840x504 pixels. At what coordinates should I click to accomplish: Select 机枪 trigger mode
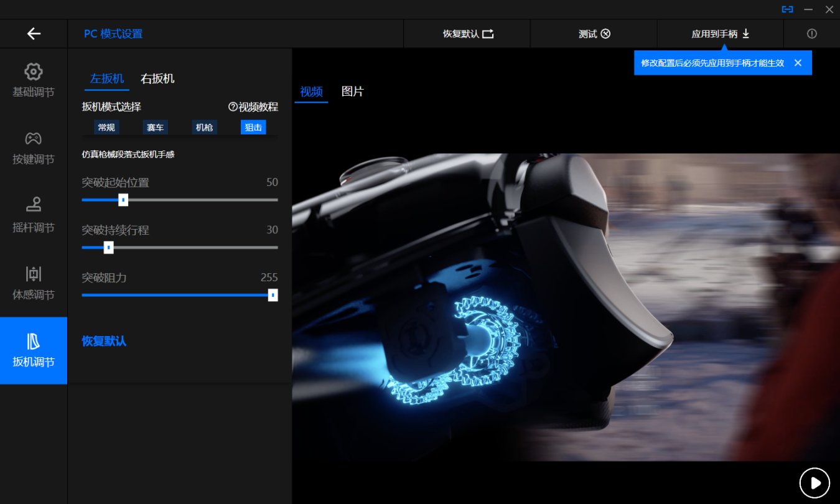204,128
